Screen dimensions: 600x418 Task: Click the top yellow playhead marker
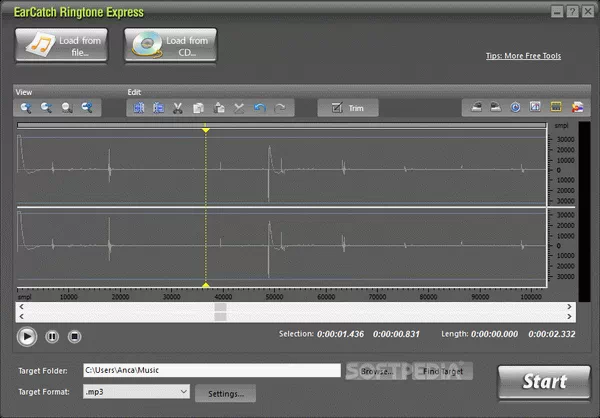(x=206, y=130)
